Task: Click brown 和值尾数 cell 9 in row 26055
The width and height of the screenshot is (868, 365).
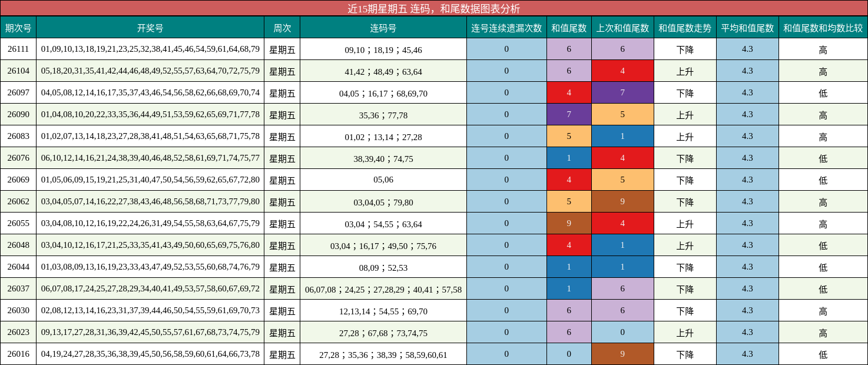Action: coord(569,224)
